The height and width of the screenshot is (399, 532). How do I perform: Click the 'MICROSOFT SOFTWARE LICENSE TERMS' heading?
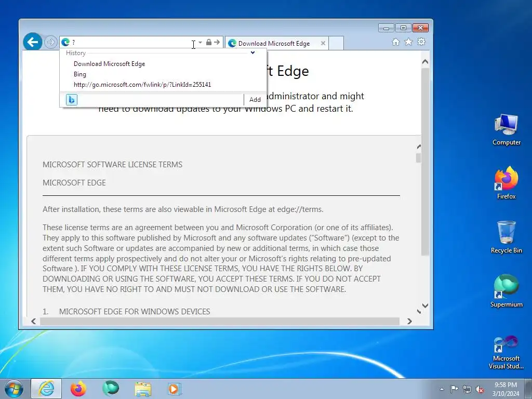(112, 165)
